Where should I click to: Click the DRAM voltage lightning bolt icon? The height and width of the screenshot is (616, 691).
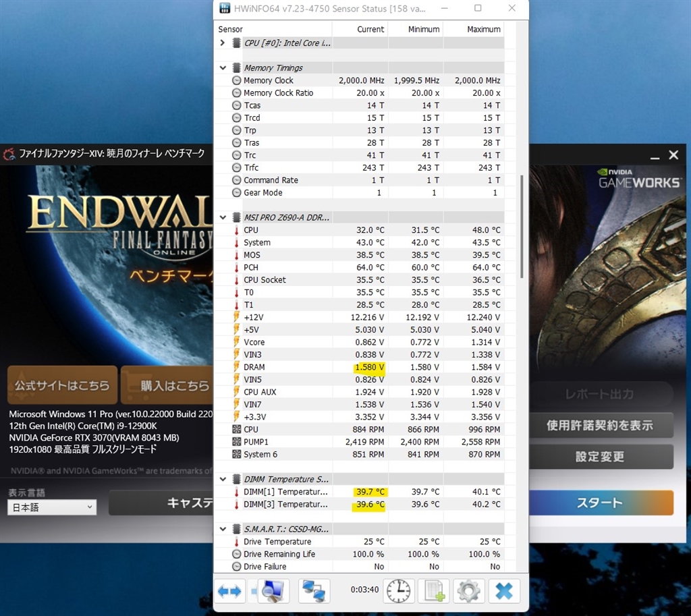(x=236, y=367)
